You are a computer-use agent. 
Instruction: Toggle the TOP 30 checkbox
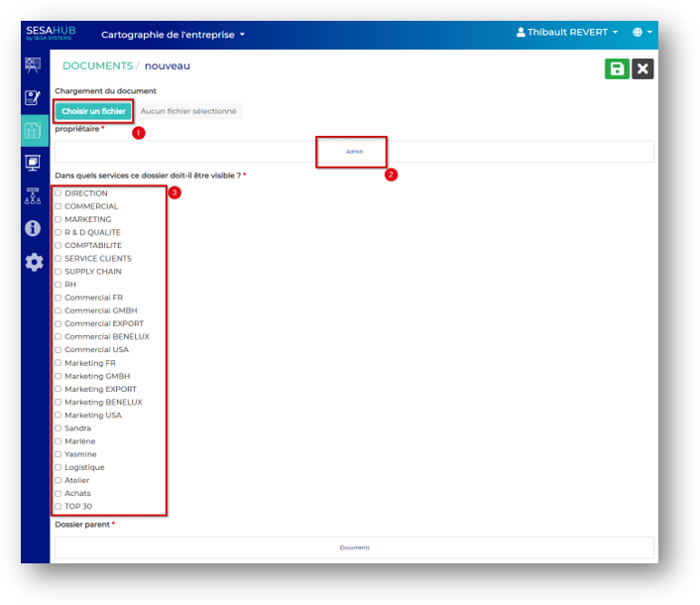click(x=58, y=506)
